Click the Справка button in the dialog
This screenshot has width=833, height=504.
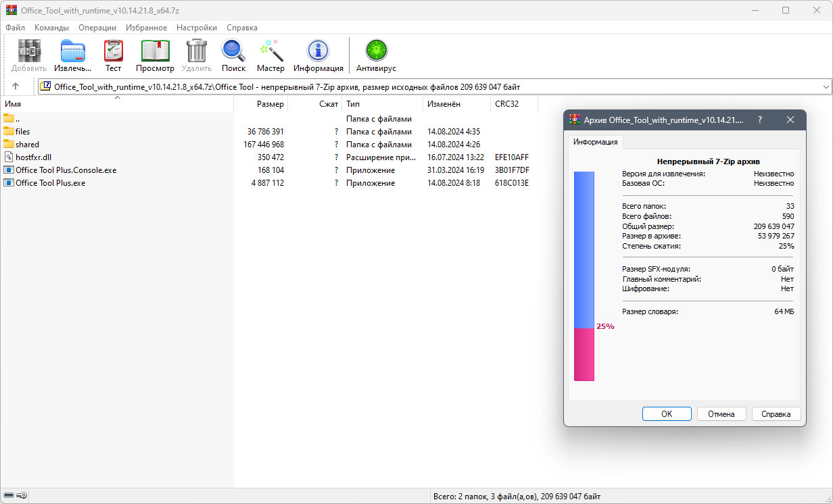(x=776, y=414)
